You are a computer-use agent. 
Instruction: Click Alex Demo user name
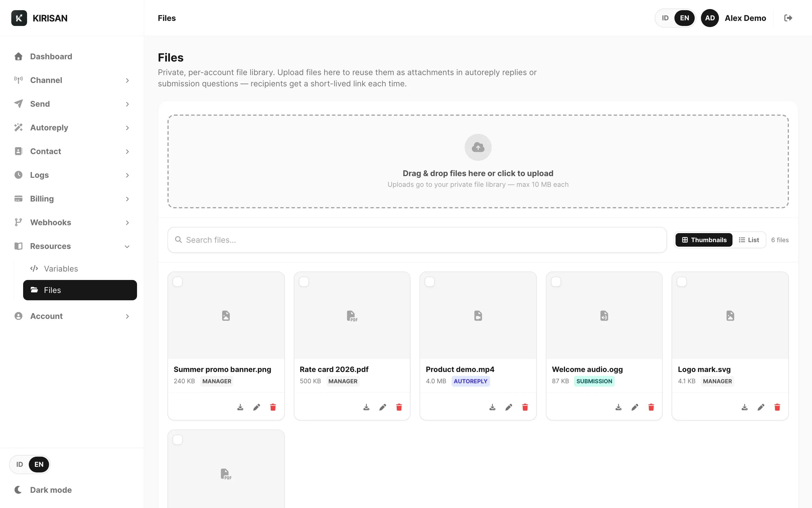[745, 18]
